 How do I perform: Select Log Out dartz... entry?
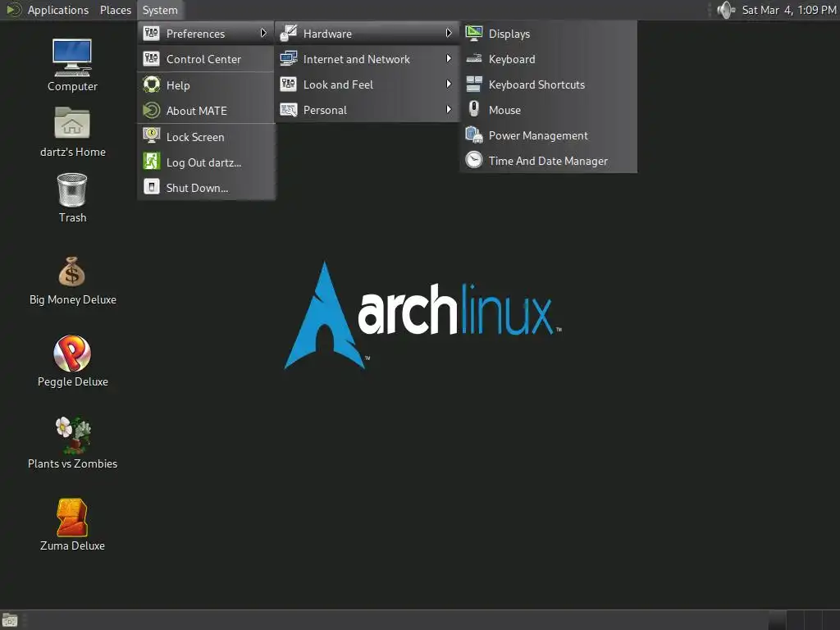click(x=206, y=162)
